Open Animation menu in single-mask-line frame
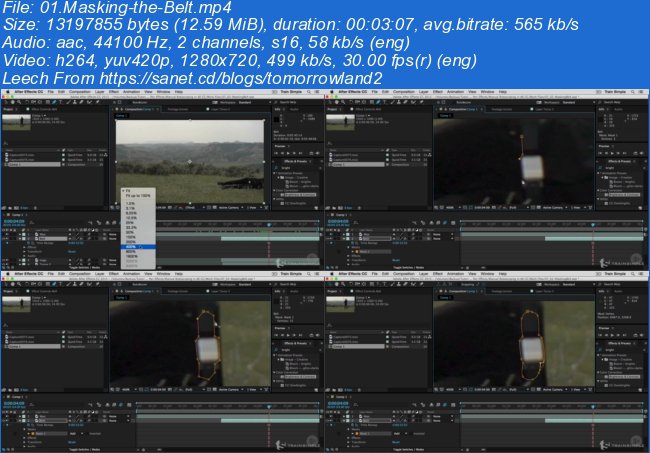The image size is (650, 453). (455, 92)
